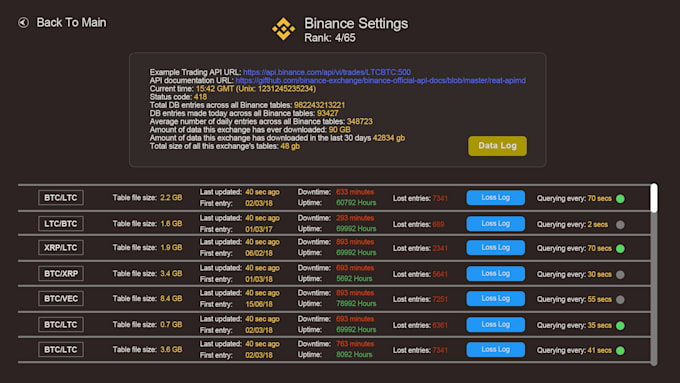Open Loss Log for the BTC/VEC row
680x383 pixels.
click(496, 299)
